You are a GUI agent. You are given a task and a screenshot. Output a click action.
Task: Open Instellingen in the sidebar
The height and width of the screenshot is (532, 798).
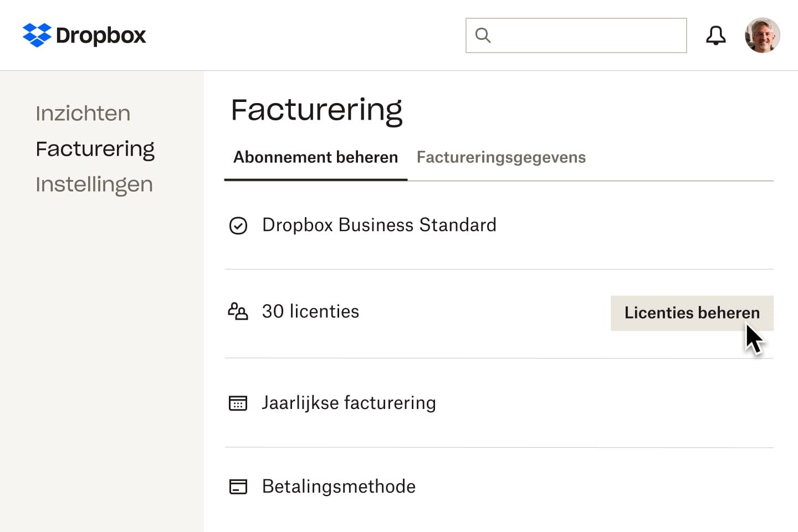[94, 185]
